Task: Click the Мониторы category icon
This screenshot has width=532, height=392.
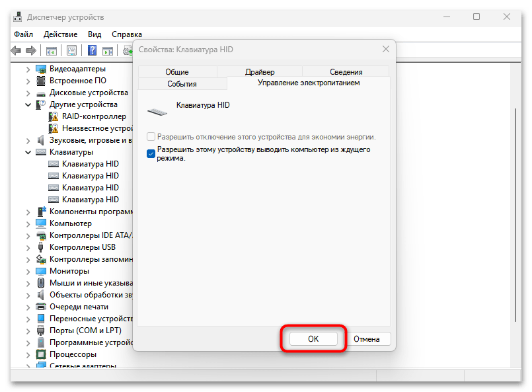Action: coord(41,271)
